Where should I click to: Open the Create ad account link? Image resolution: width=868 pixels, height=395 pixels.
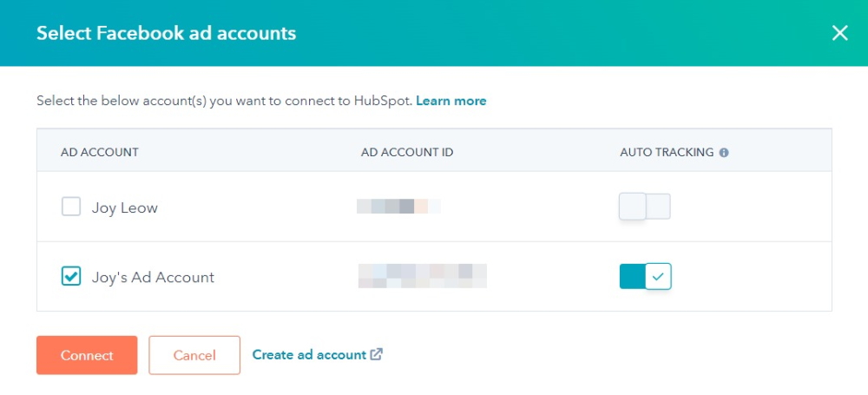coord(310,354)
